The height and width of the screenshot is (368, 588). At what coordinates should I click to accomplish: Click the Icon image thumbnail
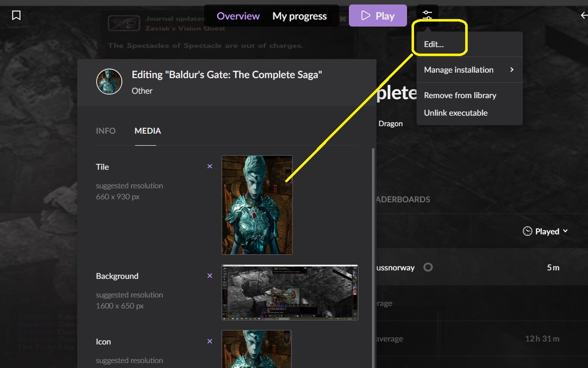[257, 349]
